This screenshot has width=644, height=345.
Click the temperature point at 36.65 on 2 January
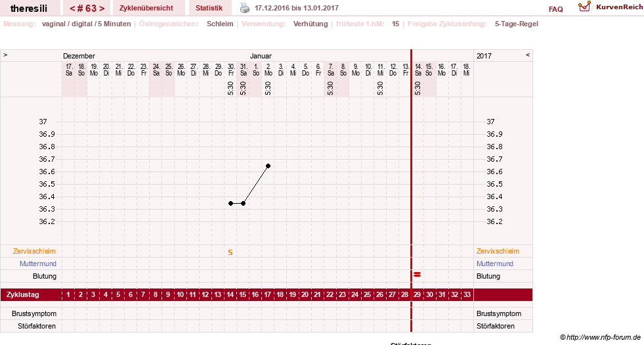click(268, 166)
